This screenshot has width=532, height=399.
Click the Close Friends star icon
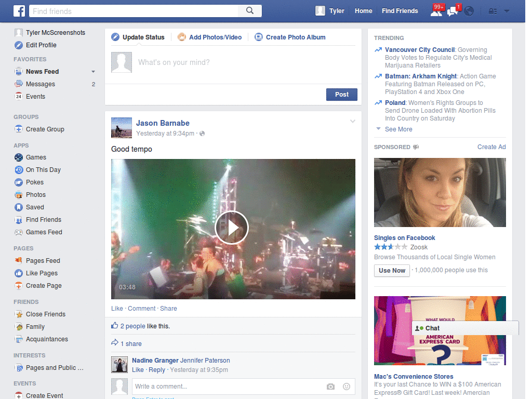[19, 314]
